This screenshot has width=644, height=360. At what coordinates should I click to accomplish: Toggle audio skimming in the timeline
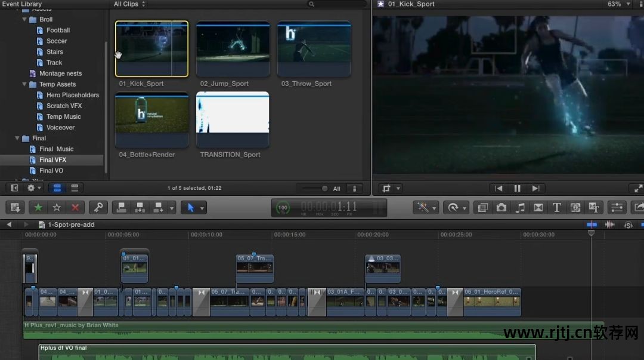click(x=610, y=224)
